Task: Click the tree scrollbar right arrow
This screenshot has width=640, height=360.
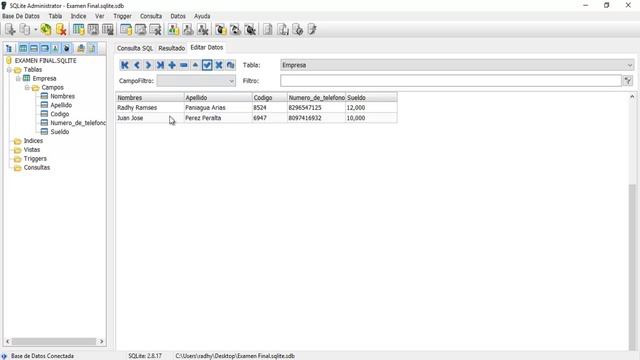Action: (x=101, y=341)
